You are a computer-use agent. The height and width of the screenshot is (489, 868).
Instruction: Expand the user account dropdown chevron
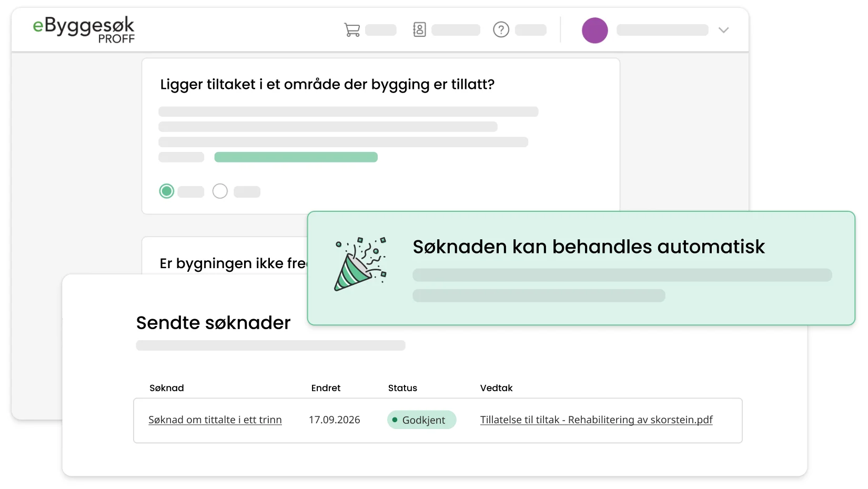point(723,30)
